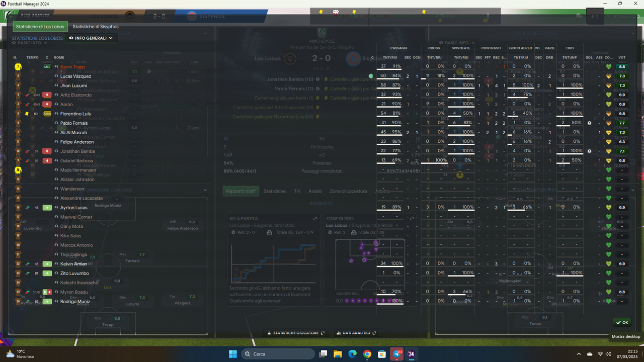Click Pablo Fornals' 7.7 rating badge
Image resolution: width=644 pixels, height=362 pixels.
pyautogui.click(x=622, y=123)
